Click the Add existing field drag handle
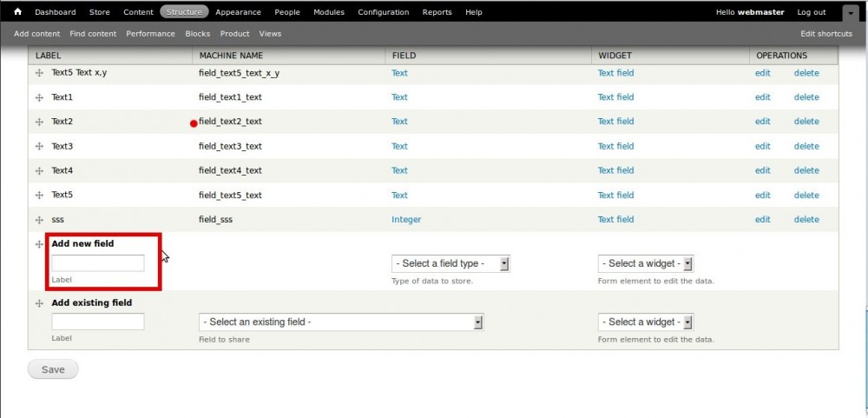 point(39,303)
